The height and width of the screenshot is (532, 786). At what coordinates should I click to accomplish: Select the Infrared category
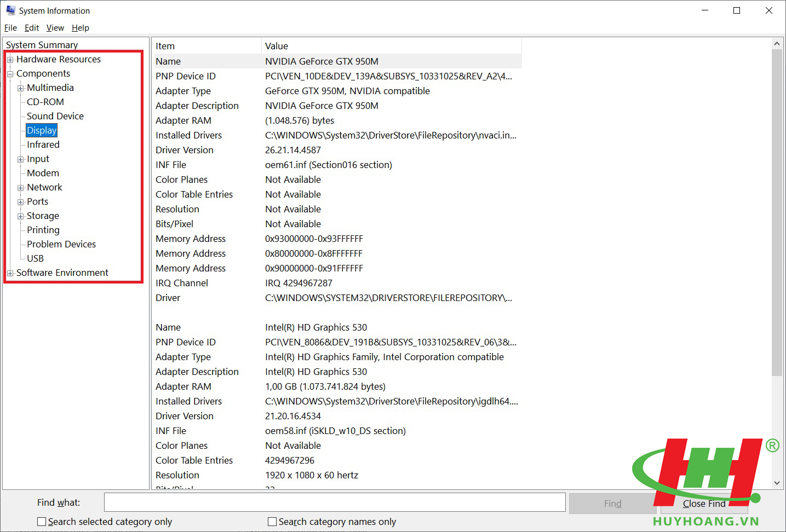(43, 144)
